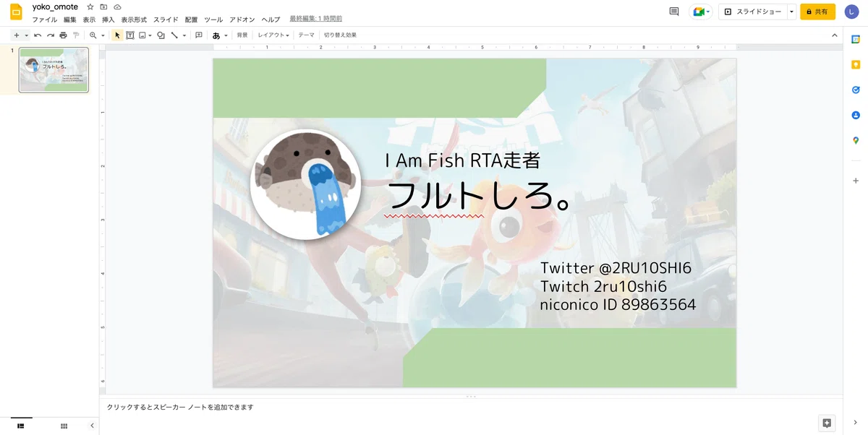Open the テーマ theme panel
The width and height of the screenshot is (868, 435).
[x=306, y=35]
